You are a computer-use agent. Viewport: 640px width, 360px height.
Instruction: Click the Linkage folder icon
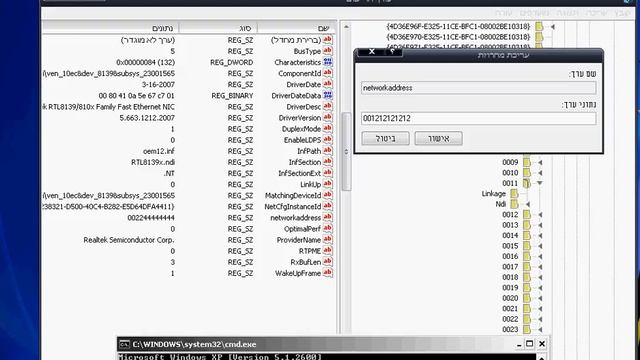(x=514, y=193)
